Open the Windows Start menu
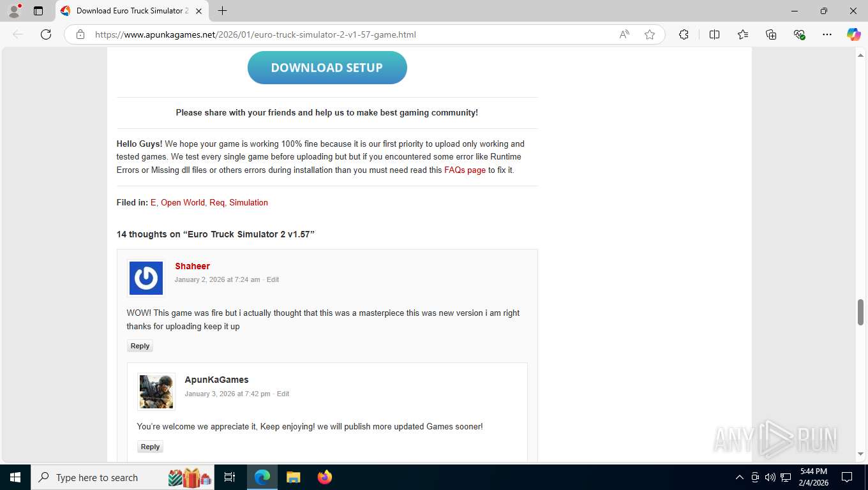868x490 pixels. (15, 477)
